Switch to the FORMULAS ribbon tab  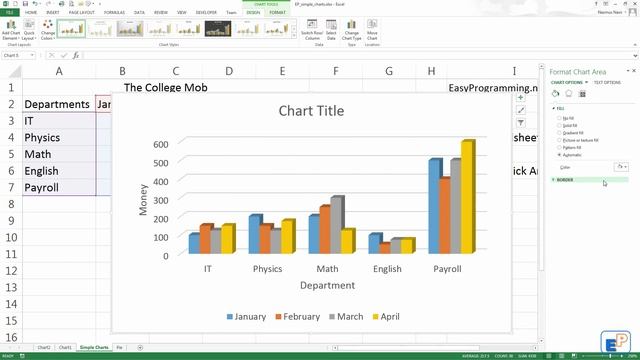[114, 12]
